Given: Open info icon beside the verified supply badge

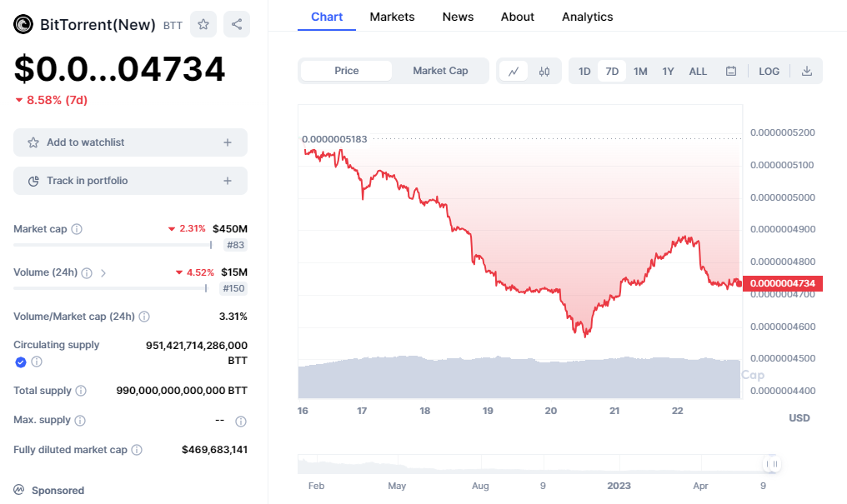Looking at the screenshot, I should (x=37, y=362).
